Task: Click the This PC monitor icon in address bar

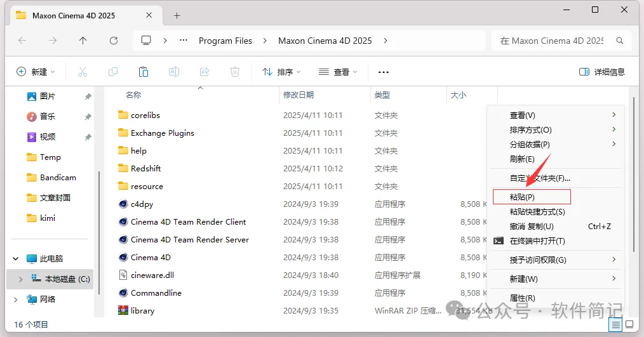Action: tap(146, 40)
